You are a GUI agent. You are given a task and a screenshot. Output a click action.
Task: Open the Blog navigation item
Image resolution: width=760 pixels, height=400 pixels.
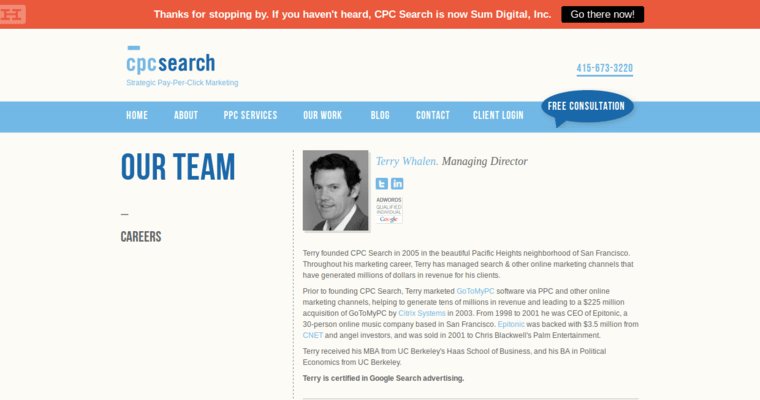point(380,115)
